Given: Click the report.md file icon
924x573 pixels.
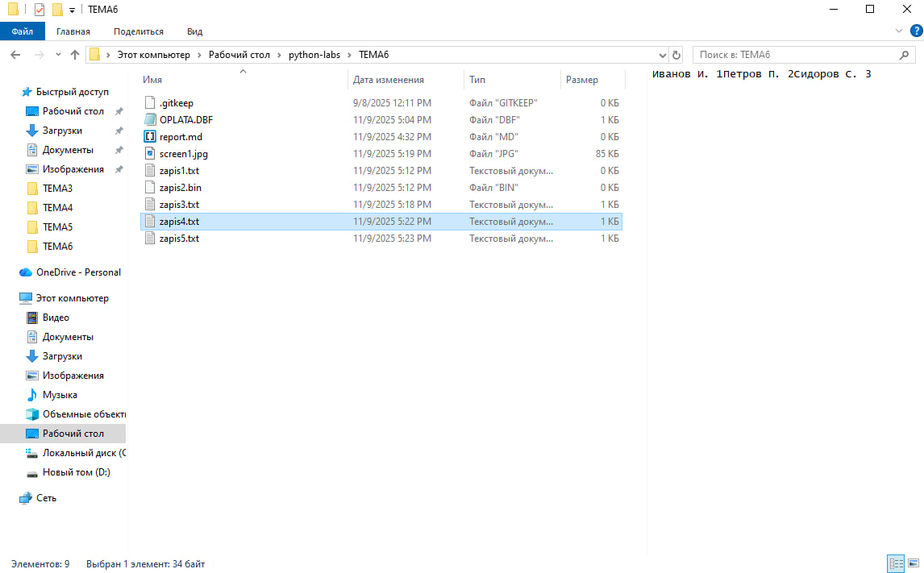Looking at the screenshot, I should pos(149,137).
